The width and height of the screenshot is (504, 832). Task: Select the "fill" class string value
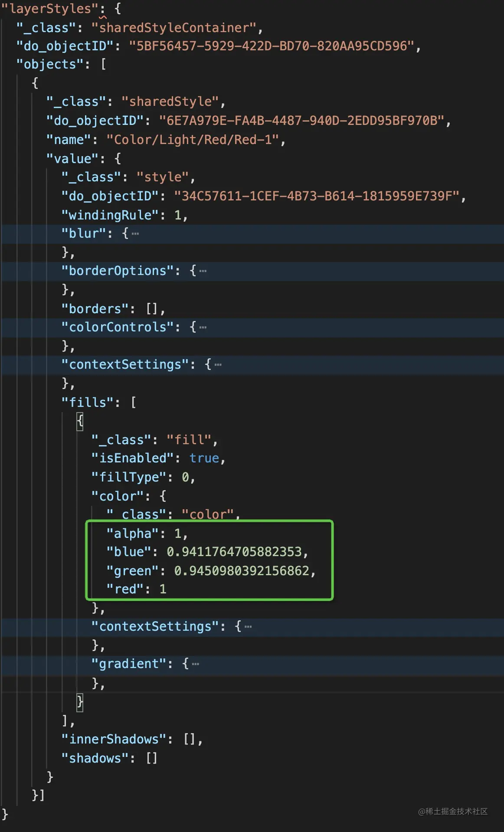click(x=189, y=440)
